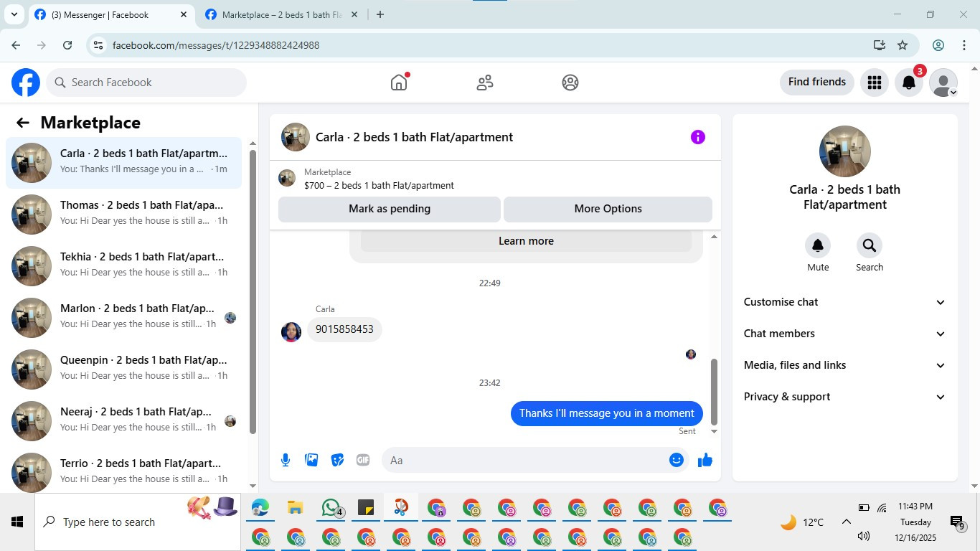Open the Windows notification center
This screenshot has height=551, width=980.
[957, 522]
